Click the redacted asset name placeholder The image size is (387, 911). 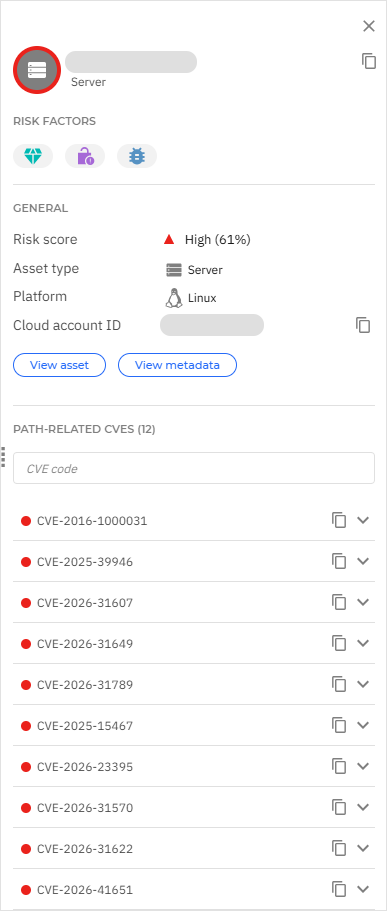(x=131, y=62)
